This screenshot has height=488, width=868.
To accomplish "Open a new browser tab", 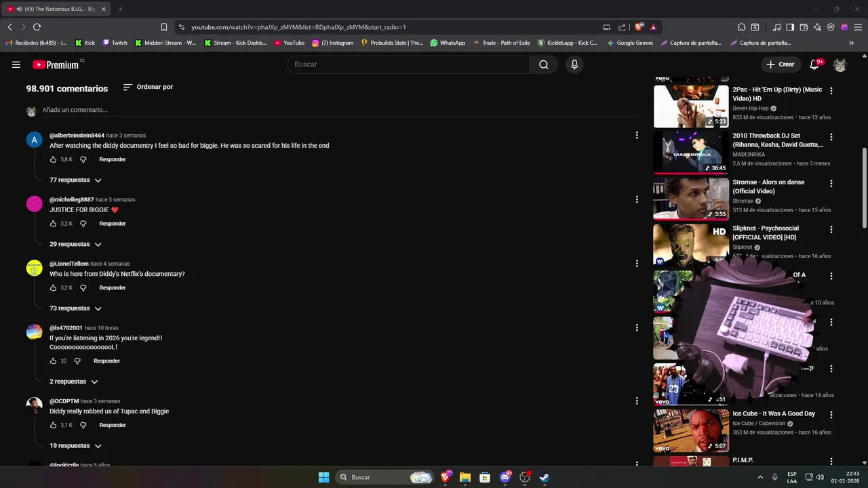I will [120, 9].
